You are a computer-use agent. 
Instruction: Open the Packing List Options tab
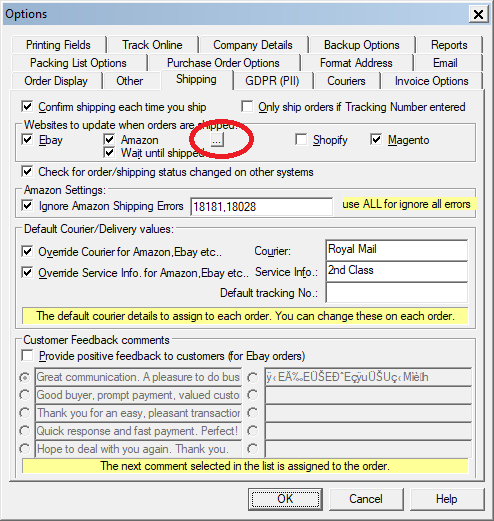[x=78, y=63]
